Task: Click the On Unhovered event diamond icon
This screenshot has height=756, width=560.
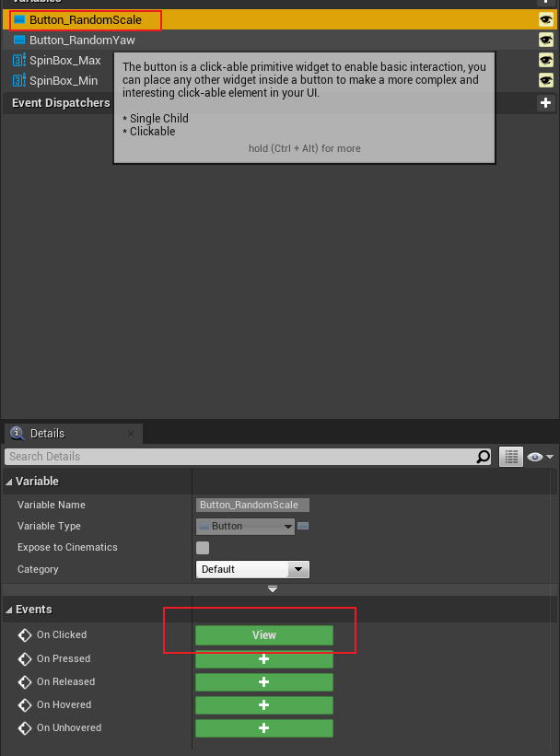Action: 25,727
